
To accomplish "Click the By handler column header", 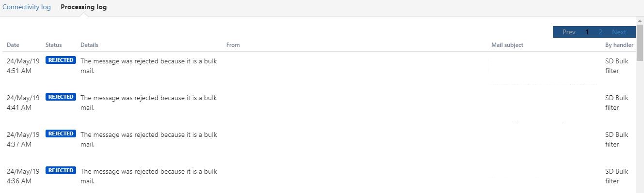I will (x=619, y=45).
